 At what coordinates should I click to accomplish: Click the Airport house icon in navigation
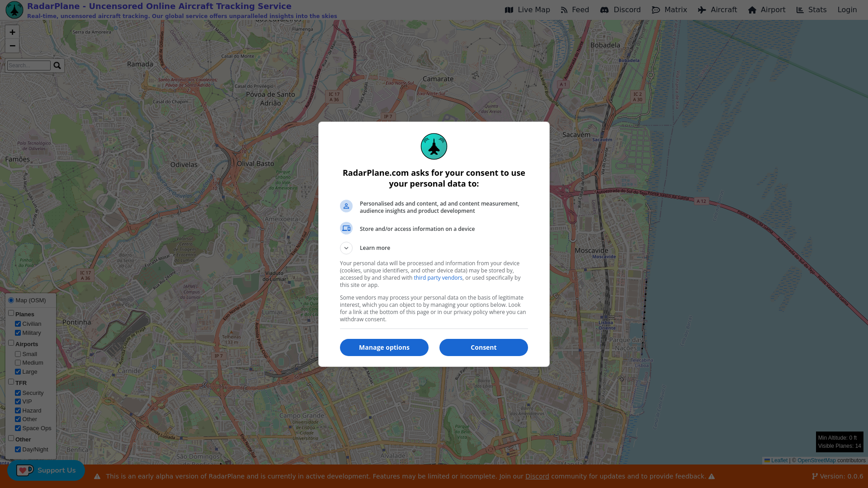click(x=752, y=10)
